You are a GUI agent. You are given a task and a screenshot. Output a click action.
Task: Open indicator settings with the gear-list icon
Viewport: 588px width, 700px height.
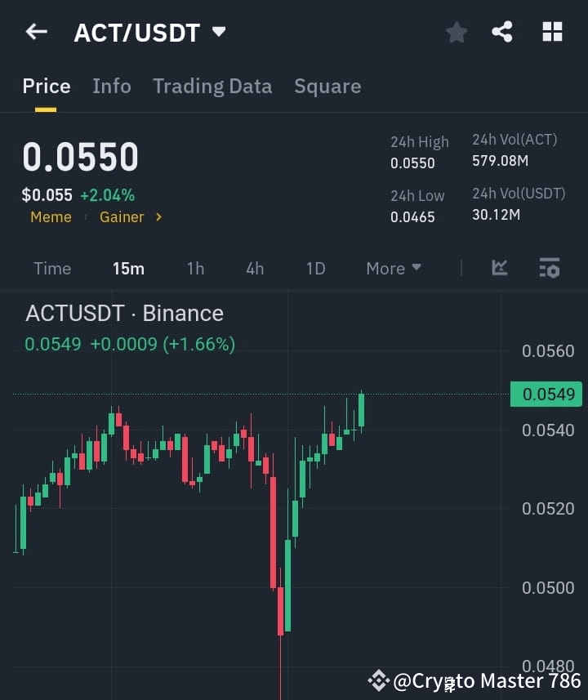point(549,268)
